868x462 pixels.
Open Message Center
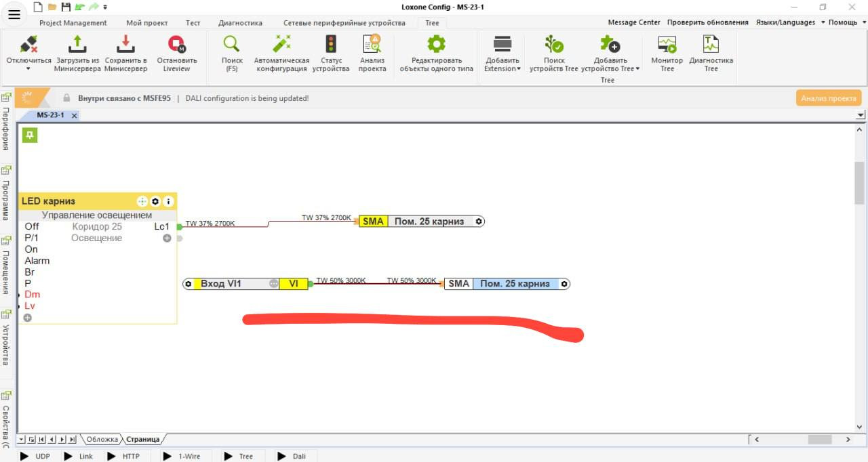pyautogui.click(x=634, y=22)
